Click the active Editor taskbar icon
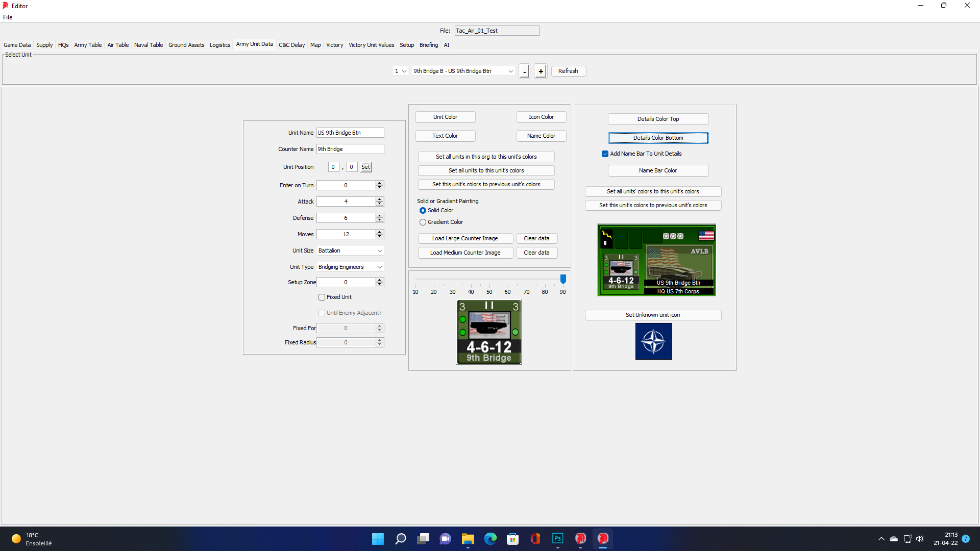980x551 pixels. (x=603, y=539)
